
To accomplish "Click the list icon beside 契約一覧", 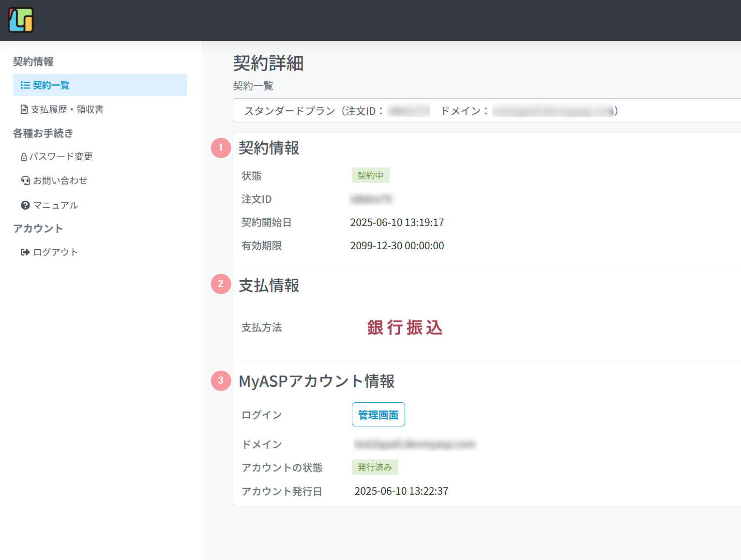I will click(25, 85).
